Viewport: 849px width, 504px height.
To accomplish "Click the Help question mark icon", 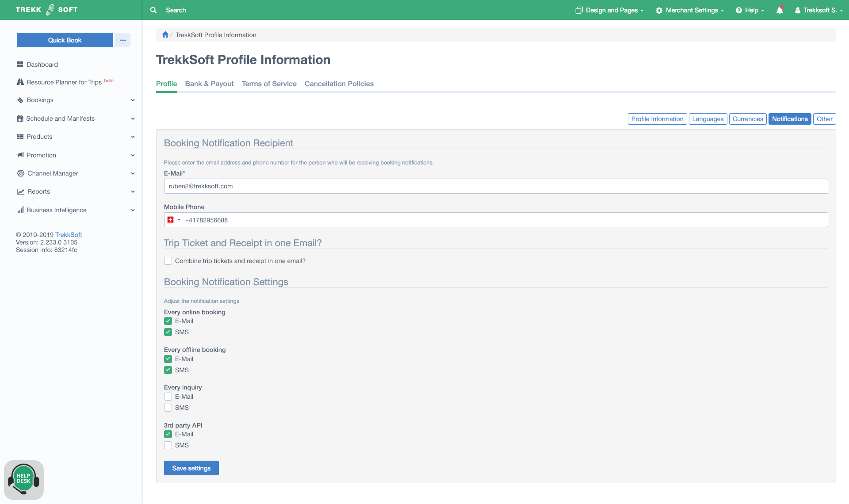I will click(739, 10).
